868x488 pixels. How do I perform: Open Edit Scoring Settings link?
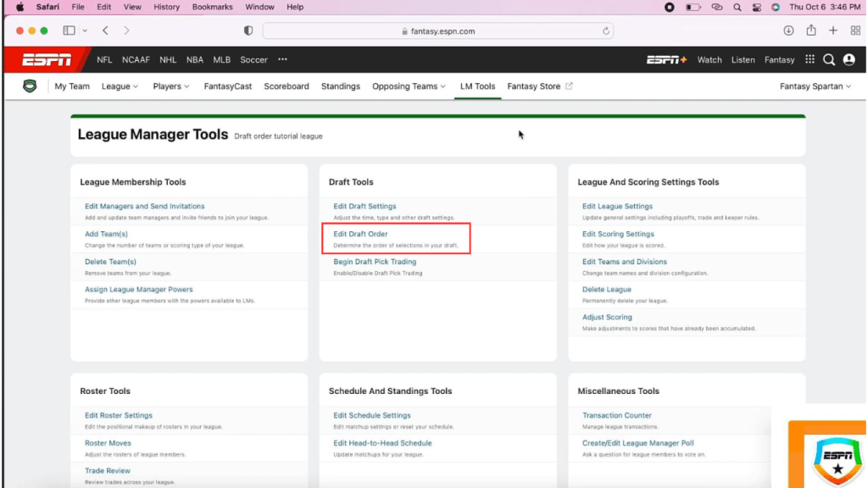pyautogui.click(x=618, y=234)
